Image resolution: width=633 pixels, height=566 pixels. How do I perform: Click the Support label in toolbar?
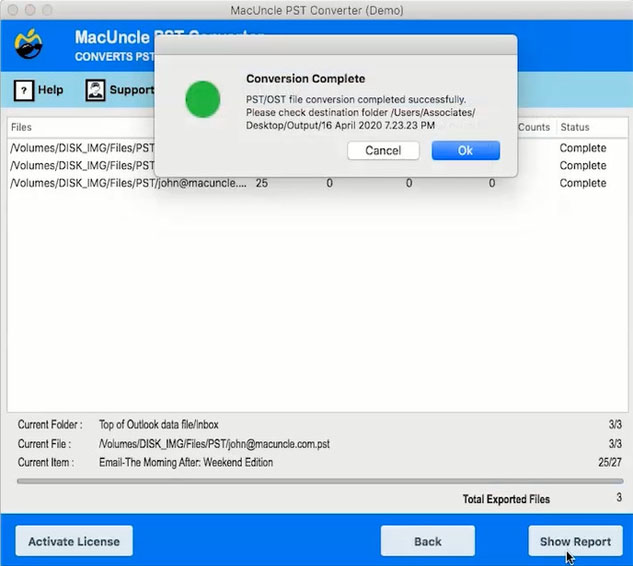132,90
